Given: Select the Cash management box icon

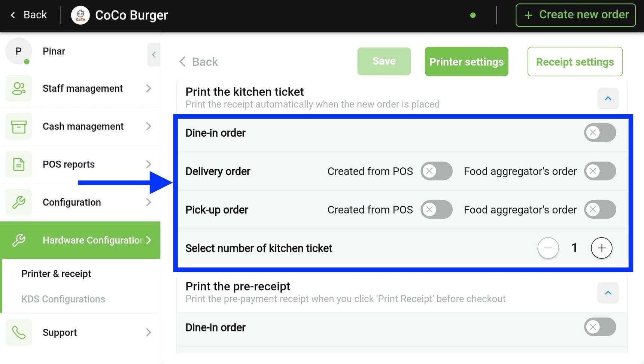Looking at the screenshot, I should [x=19, y=127].
